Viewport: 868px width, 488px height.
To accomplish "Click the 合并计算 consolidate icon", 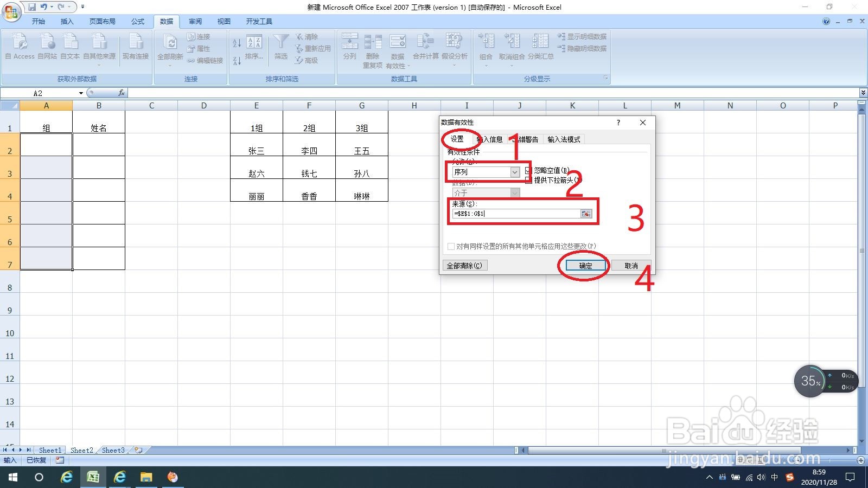I will pos(425,46).
